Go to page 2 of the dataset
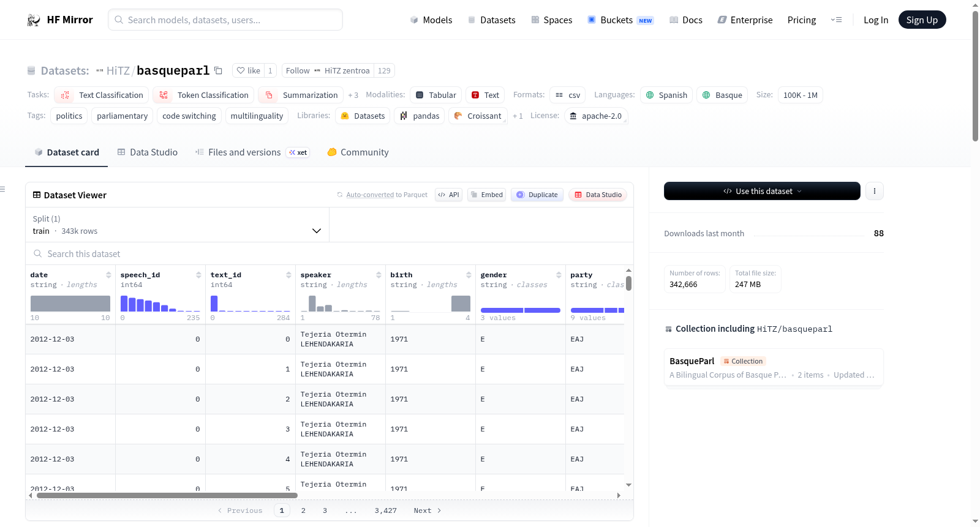The height and width of the screenshot is (527, 980). 303,510
